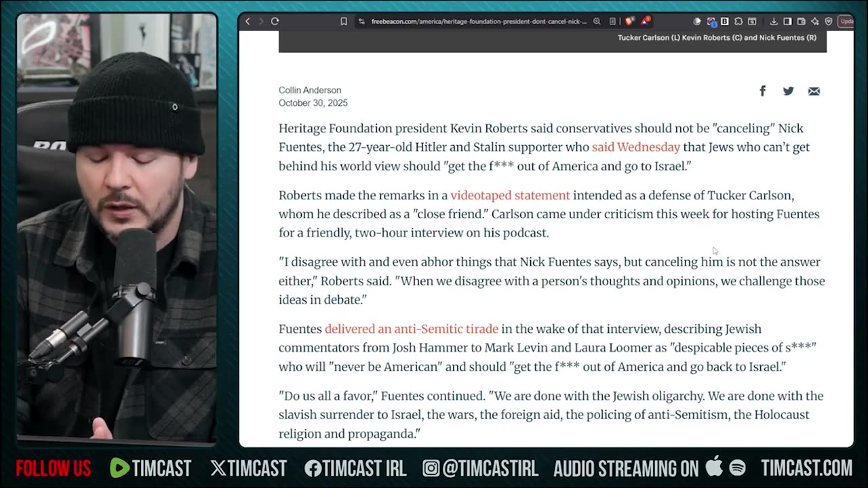Open Brave VPN shield icon

pos(829,22)
